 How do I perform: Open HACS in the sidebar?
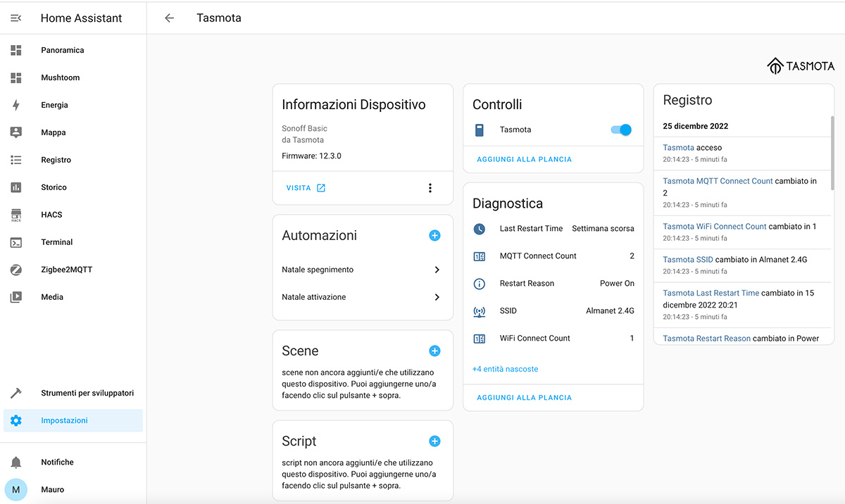tap(51, 215)
